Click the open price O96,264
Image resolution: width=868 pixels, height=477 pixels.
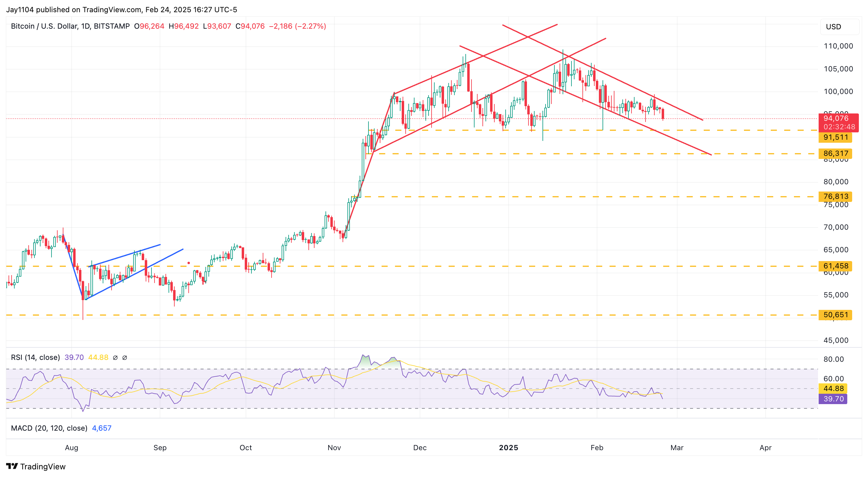coord(149,26)
